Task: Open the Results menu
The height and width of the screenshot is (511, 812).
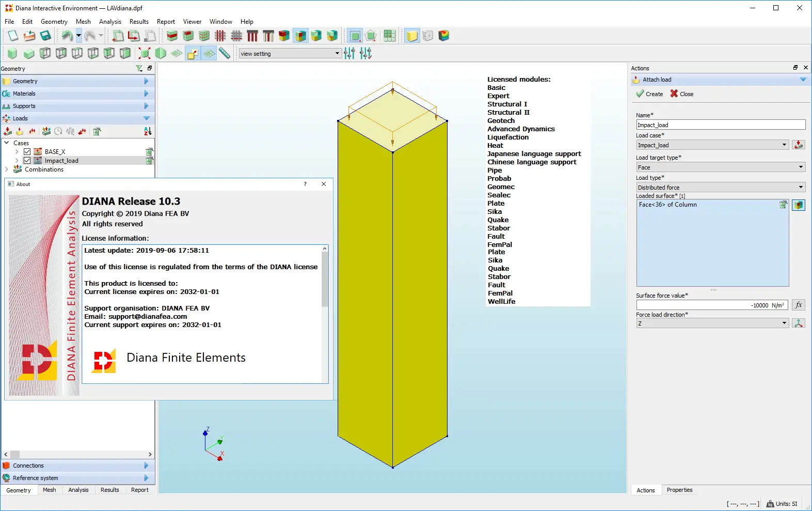Action: pyautogui.click(x=139, y=22)
